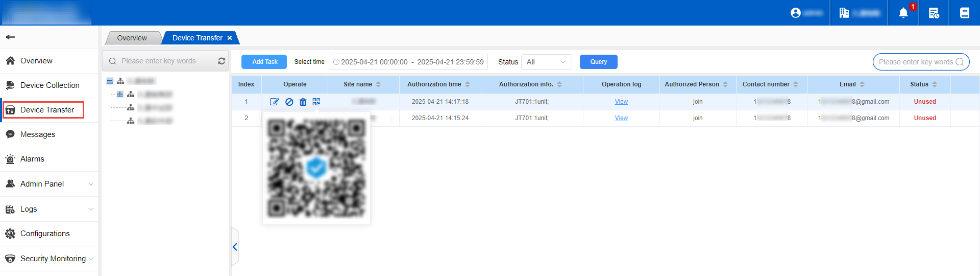Image resolution: width=980 pixels, height=276 pixels.
Task: Click the back arrow above sidebar menu
Action: [10, 37]
